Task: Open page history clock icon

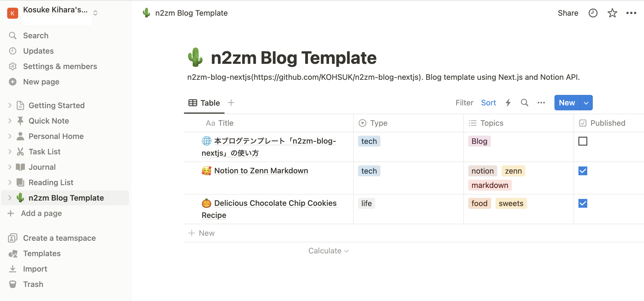Action: click(593, 13)
